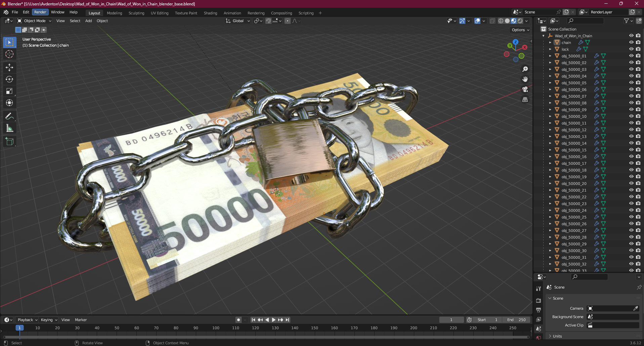
Task: Click the Add Cube tool
Action: (9, 142)
